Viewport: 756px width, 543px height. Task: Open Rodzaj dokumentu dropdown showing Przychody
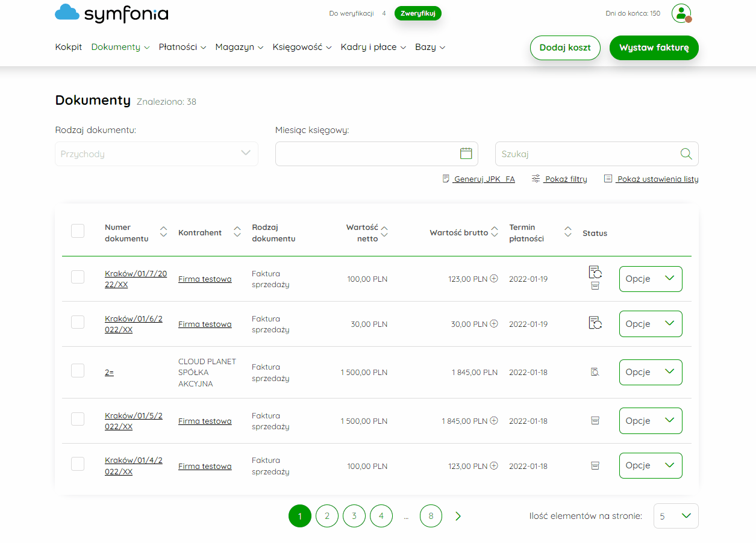[157, 154]
